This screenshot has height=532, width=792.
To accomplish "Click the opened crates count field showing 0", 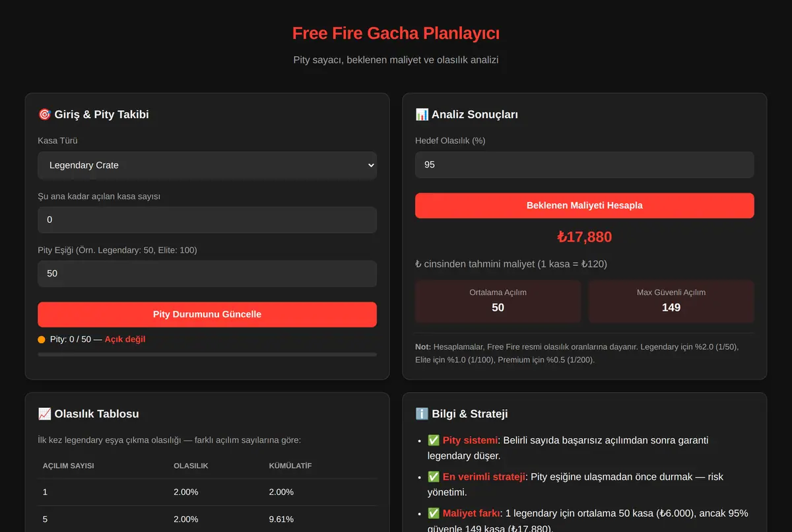I will click(207, 220).
